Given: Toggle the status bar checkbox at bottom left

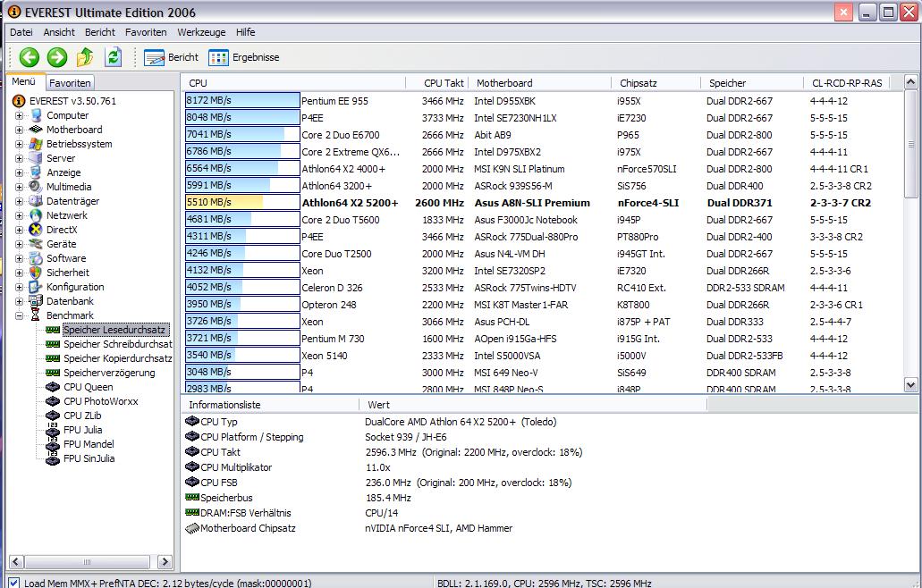Looking at the screenshot, I should click(x=14, y=584).
